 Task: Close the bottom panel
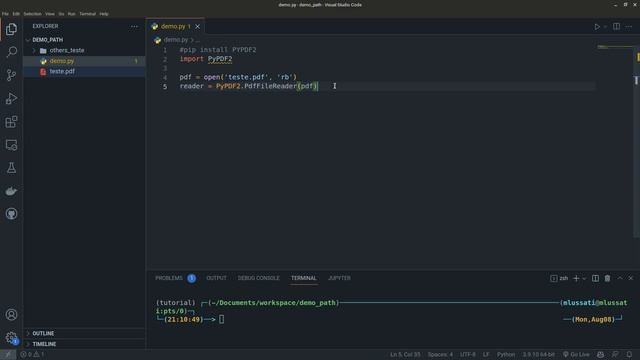[631, 278]
